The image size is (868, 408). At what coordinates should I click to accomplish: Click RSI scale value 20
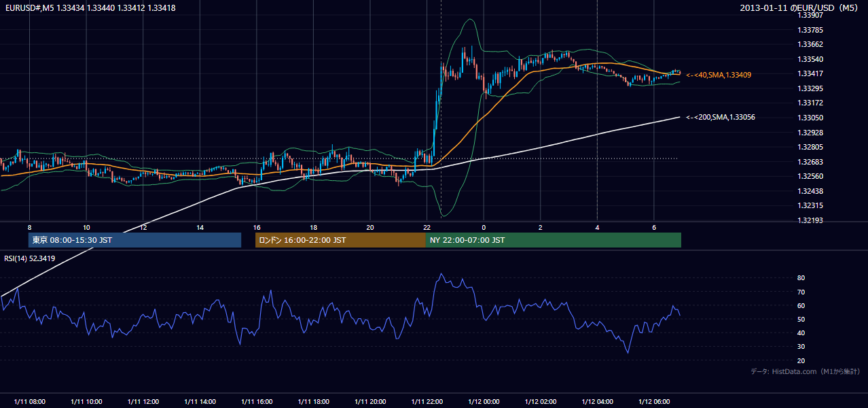click(x=801, y=360)
